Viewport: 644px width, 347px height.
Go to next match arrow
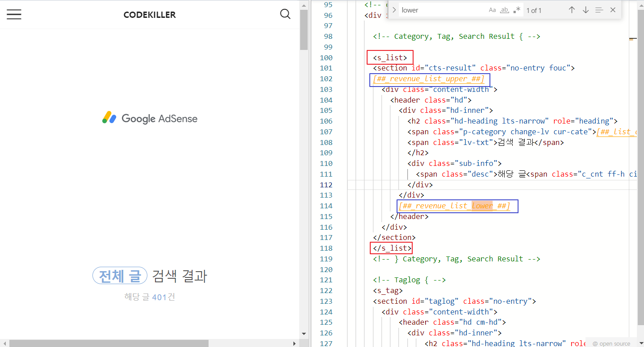[x=585, y=10]
